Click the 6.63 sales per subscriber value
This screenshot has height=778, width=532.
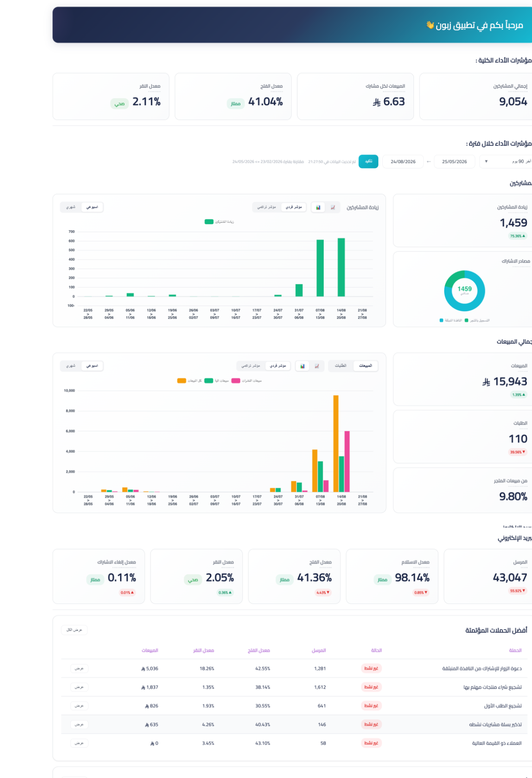394,102
